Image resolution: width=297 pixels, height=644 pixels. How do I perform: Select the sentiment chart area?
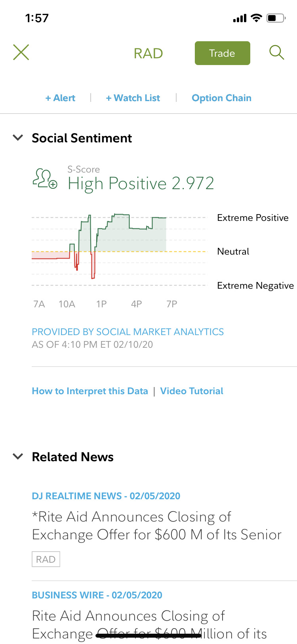pyautogui.click(x=119, y=250)
